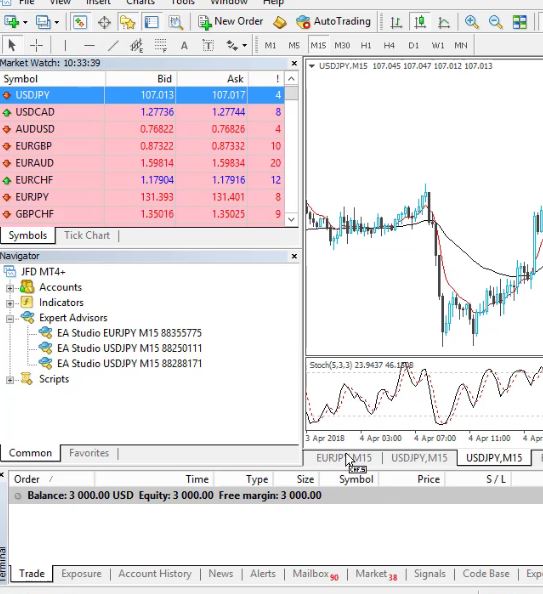Set timeframe to W1
This screenshot has height=594, width=543.
[x=438, y=45]
